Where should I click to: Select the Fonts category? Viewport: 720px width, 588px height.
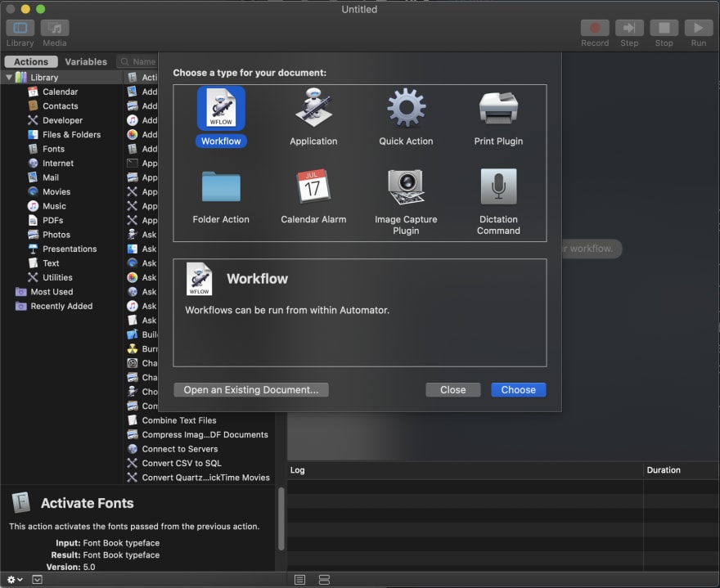(53, 149)
